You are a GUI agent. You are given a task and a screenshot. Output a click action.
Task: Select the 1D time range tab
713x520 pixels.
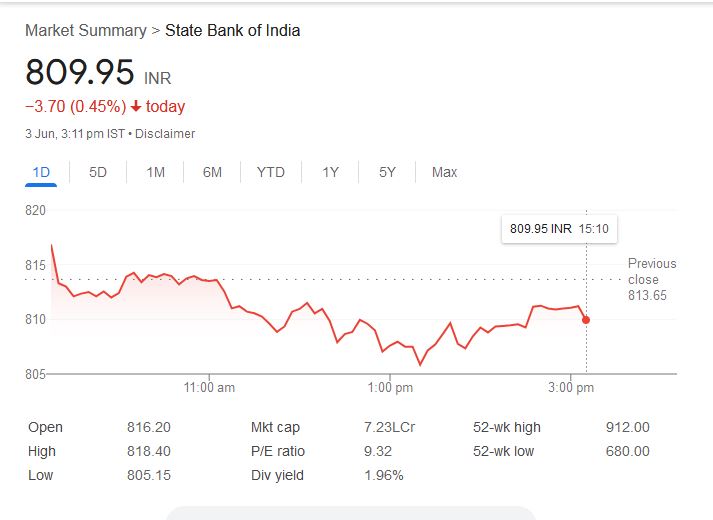41,172
